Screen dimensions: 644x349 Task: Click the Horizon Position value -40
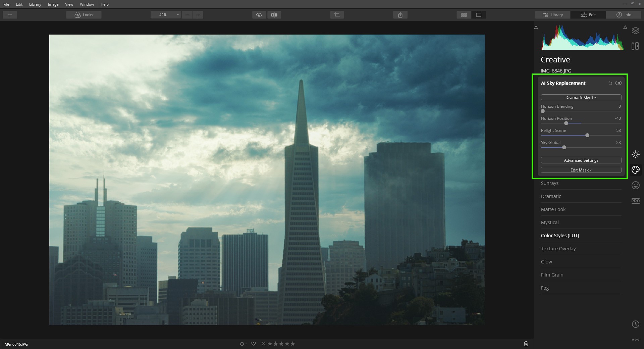pyautogui.click(x=618, y=118)
